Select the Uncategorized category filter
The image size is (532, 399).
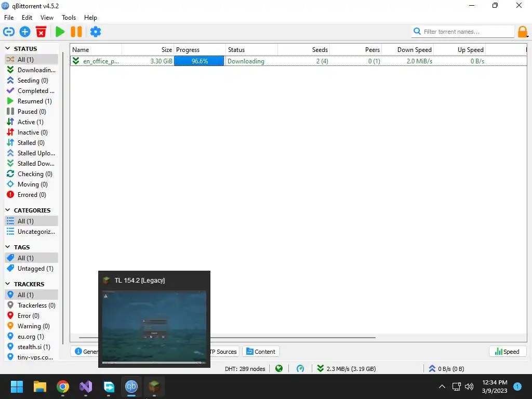tap(31, 232)
